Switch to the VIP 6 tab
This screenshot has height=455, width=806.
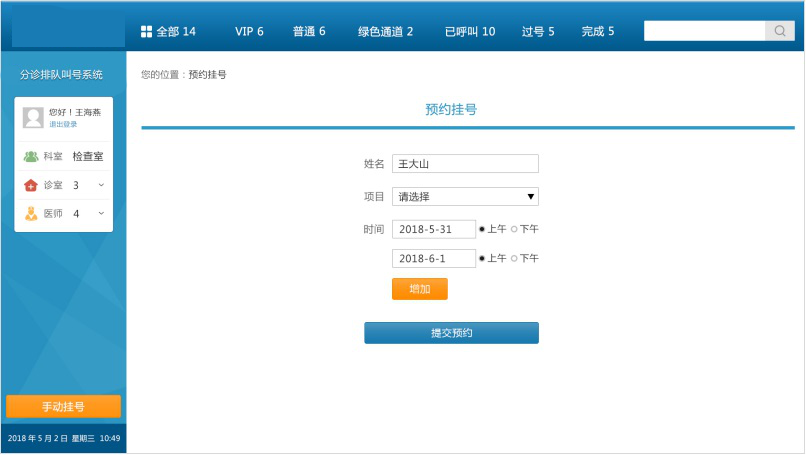pyautogui.click(x=249, y=32)
